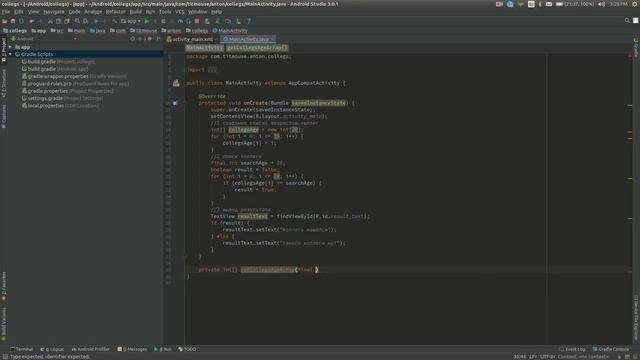The image size is (640, 360).
Task: Click the Cut scissors icon
Action: pos(50,21)
